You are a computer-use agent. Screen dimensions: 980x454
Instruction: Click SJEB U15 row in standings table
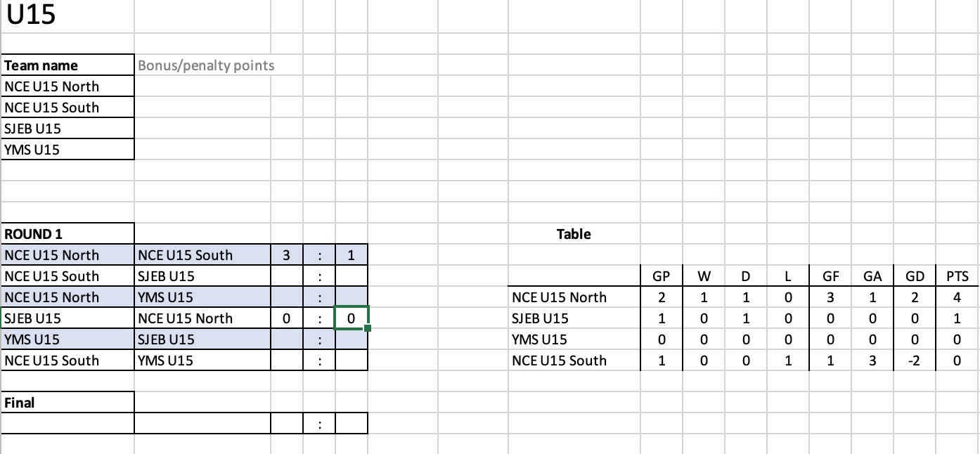pos(743,318)
